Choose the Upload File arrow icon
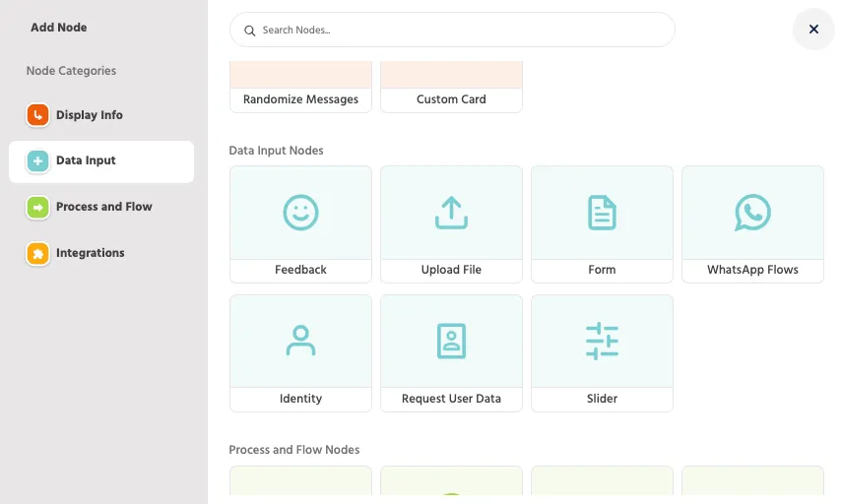 coord(451,213)
